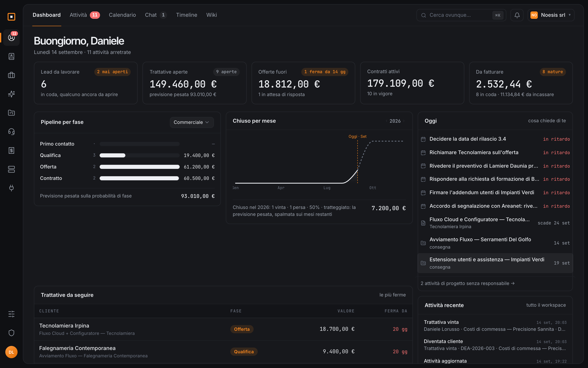Go to previous year before 2026
The width and height of the screenshot is (588, 368).
click(x=386, y=121)
